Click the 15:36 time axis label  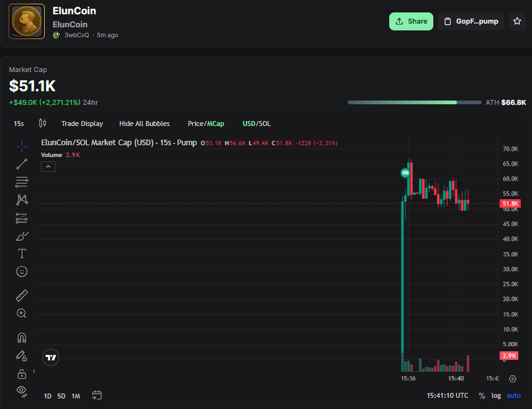(408, 379)
